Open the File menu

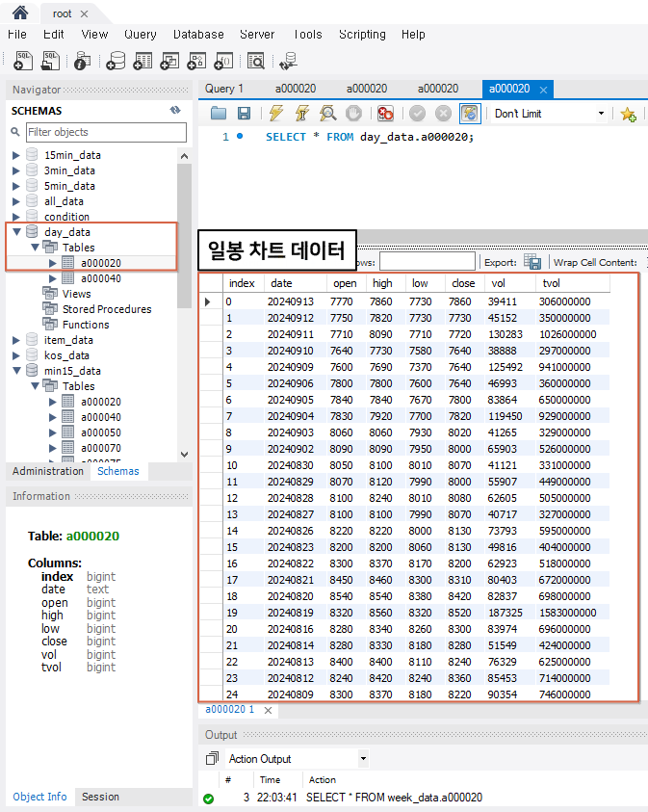(x=17, y=34)
